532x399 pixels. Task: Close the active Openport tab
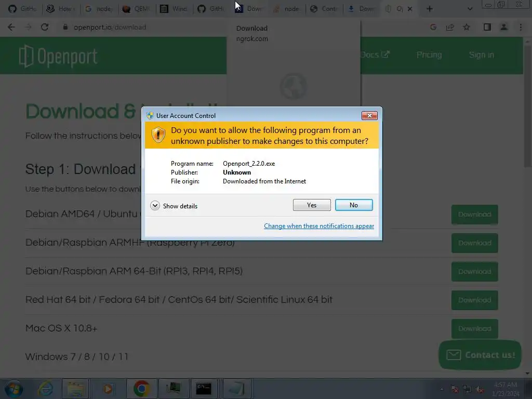pos(410,9)
